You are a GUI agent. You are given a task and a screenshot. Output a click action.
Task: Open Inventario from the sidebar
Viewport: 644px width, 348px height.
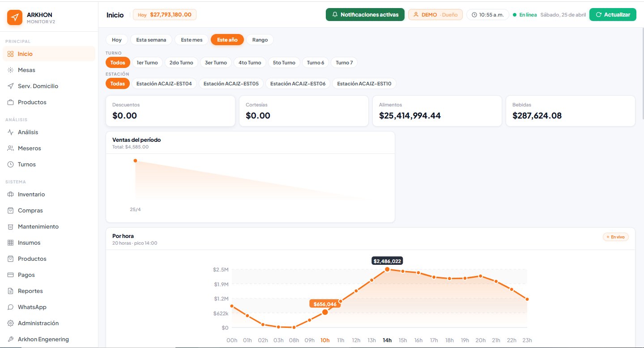[x=31, y=195]
